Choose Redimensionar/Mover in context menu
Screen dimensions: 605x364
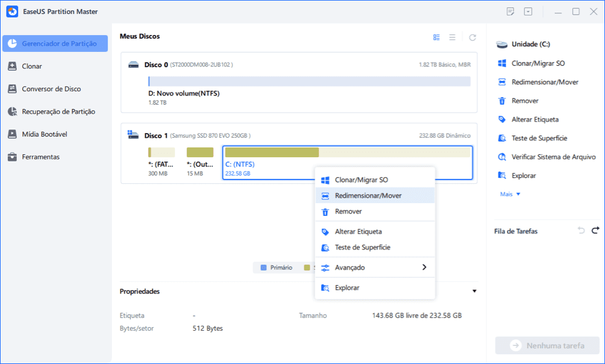tap(375, 196)
